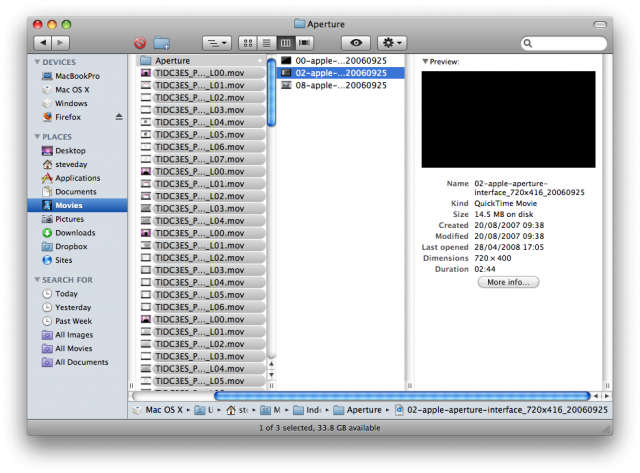Select the Aperture folder in column
Screen dimensions: 640x473
pos(202,61)
